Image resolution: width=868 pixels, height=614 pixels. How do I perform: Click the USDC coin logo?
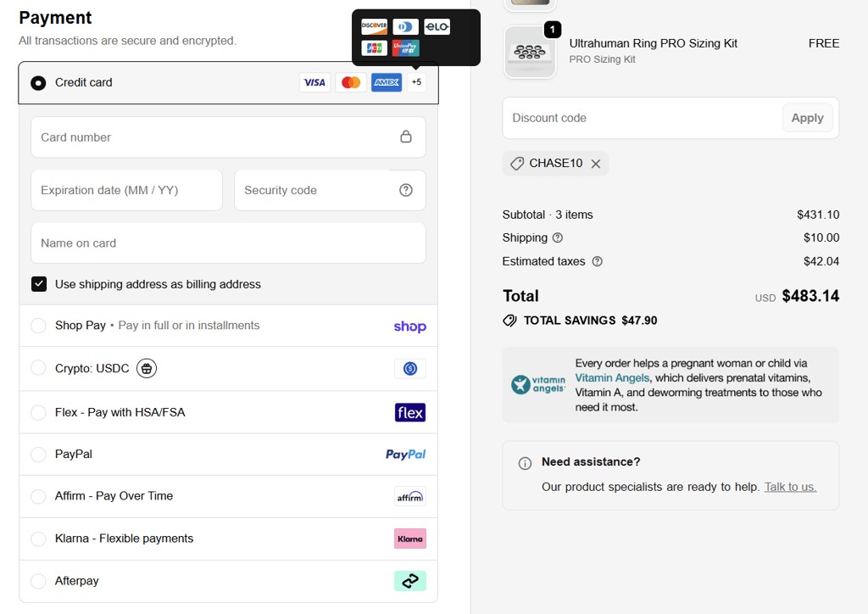(x=410, y=368)
